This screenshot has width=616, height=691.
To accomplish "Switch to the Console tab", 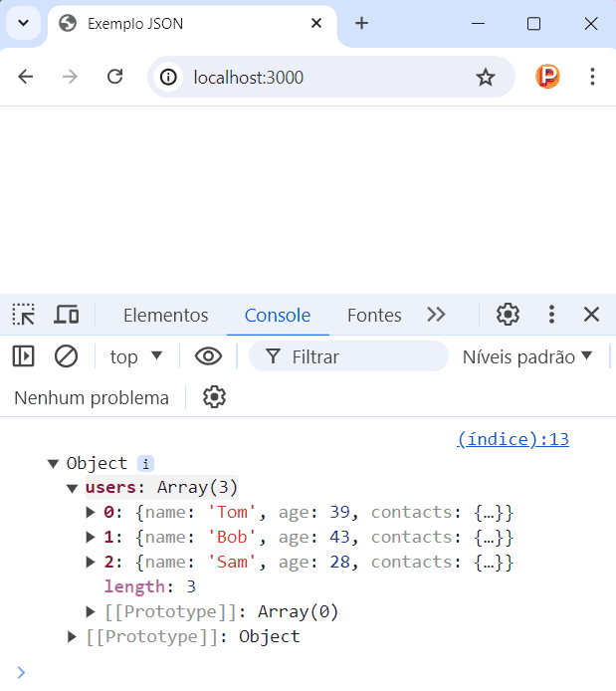I will coord(278,315).
